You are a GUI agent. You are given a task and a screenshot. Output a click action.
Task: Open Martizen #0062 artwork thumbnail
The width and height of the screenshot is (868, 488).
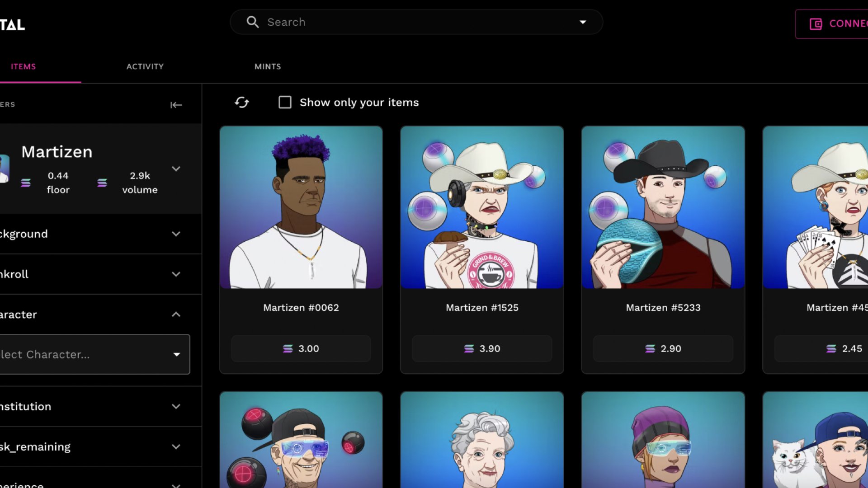coord(301,207)
